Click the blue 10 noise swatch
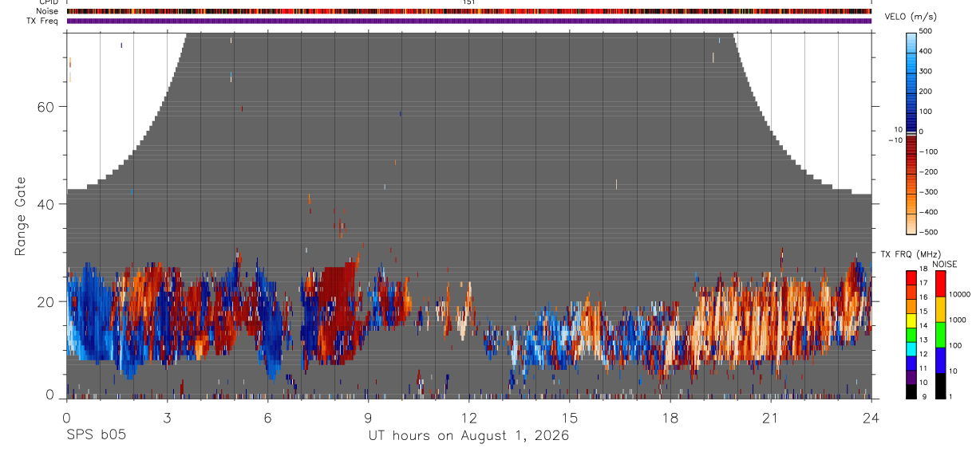Viewport: 980px width, 452px height. pyautogui.click(x=940, y=360)
